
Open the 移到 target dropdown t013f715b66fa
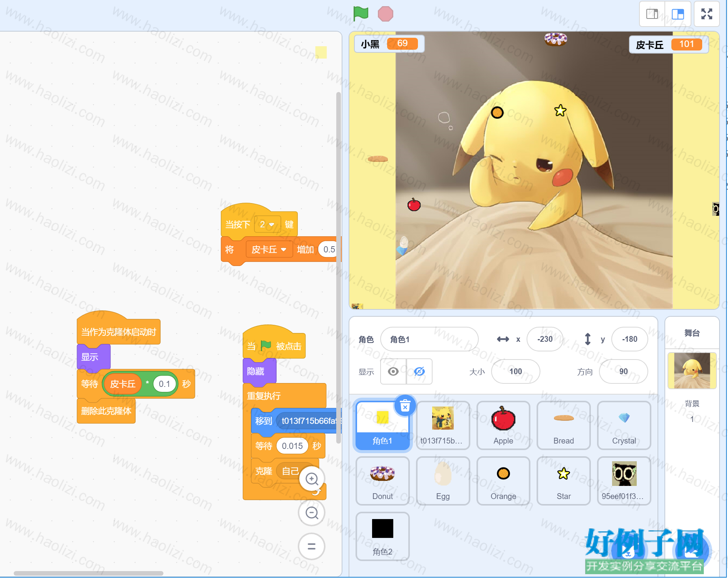[309, 421]
